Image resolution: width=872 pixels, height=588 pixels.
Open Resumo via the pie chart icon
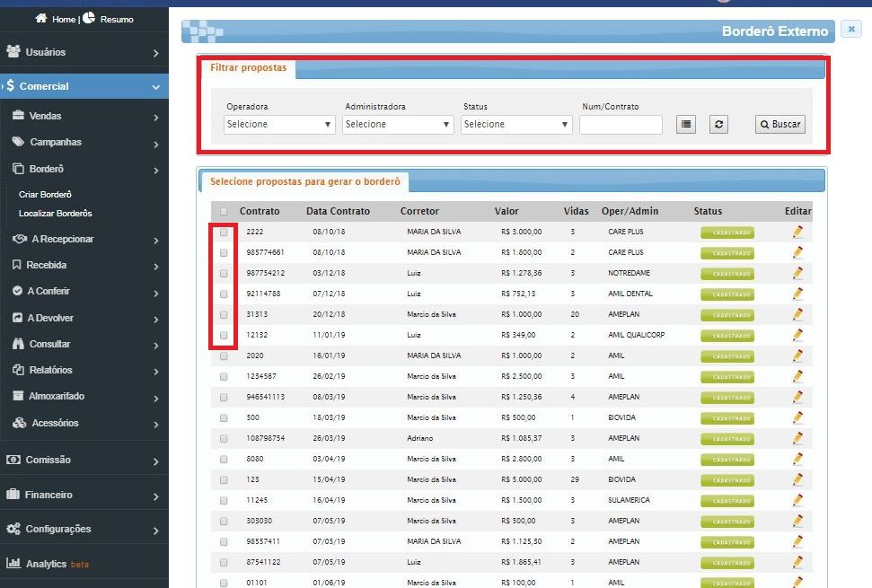89,18
